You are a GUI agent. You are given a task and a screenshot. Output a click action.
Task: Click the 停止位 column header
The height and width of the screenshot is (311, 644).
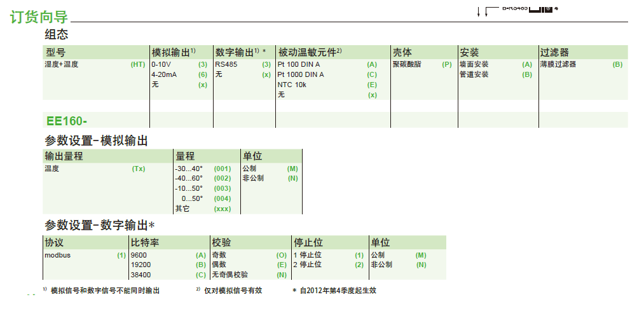tap(308, 242)
